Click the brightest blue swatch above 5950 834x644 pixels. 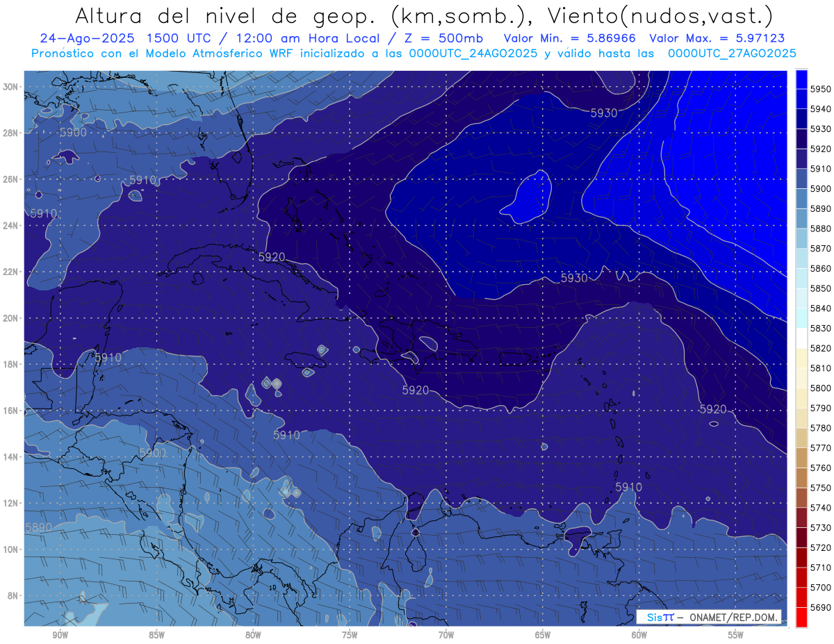(801, 79)
